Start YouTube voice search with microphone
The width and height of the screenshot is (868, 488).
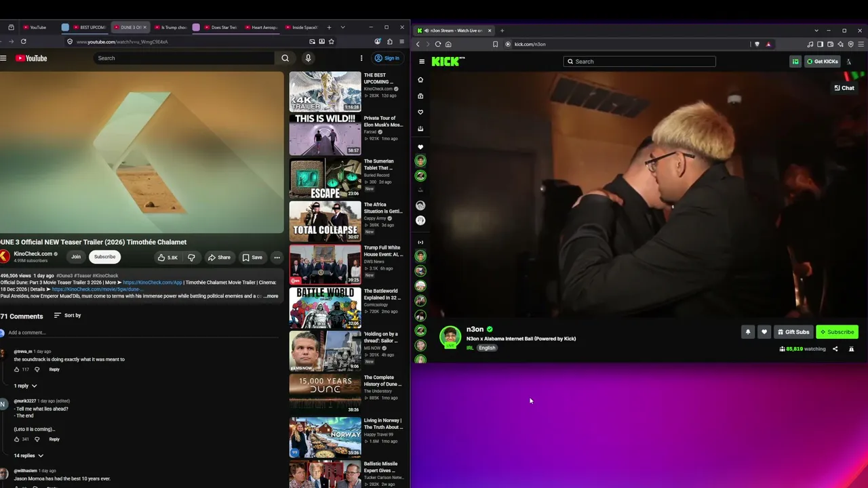pyautogui.click(x=308, y=58)
